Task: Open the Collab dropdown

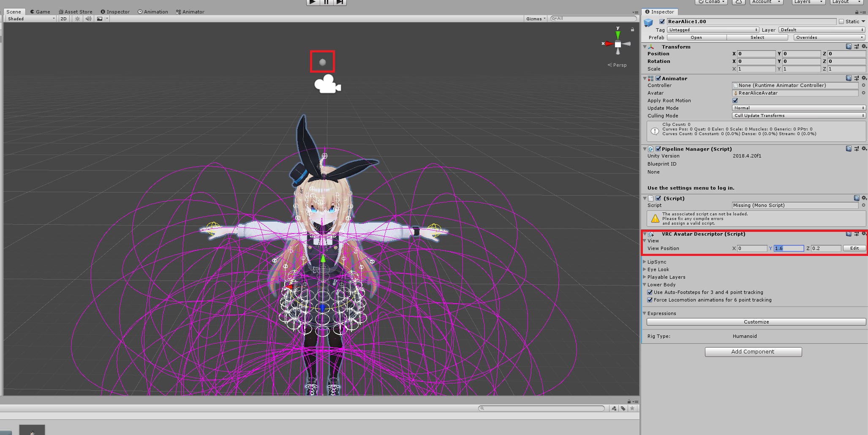Action: tap(712, 2)
